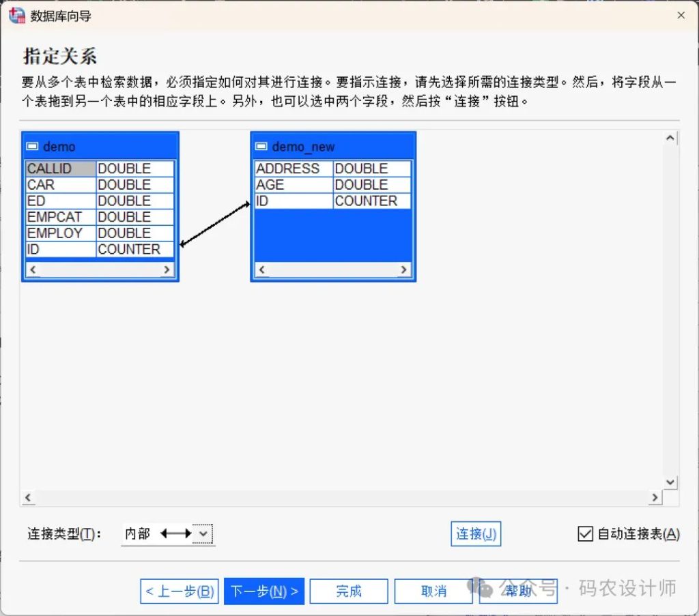Screen dimensions: 699x616
Task: Click the database wizard app icon in title bar
Action: coord(16,15)
